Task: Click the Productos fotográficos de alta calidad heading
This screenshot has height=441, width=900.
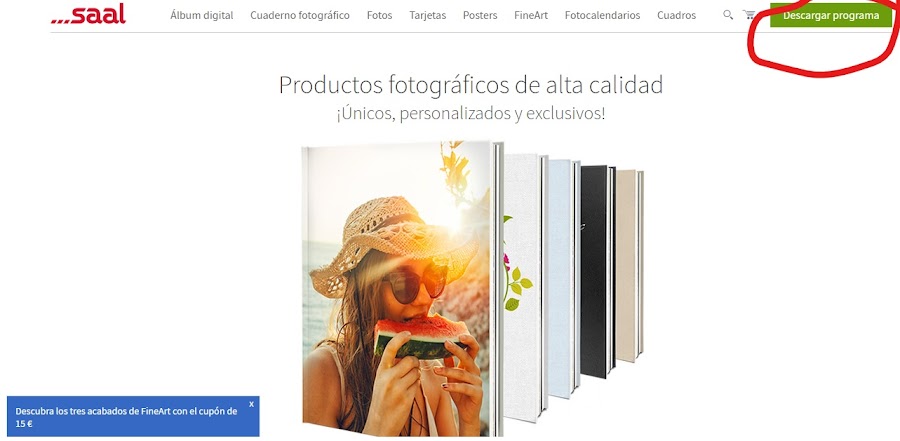Action: (471, 85)
